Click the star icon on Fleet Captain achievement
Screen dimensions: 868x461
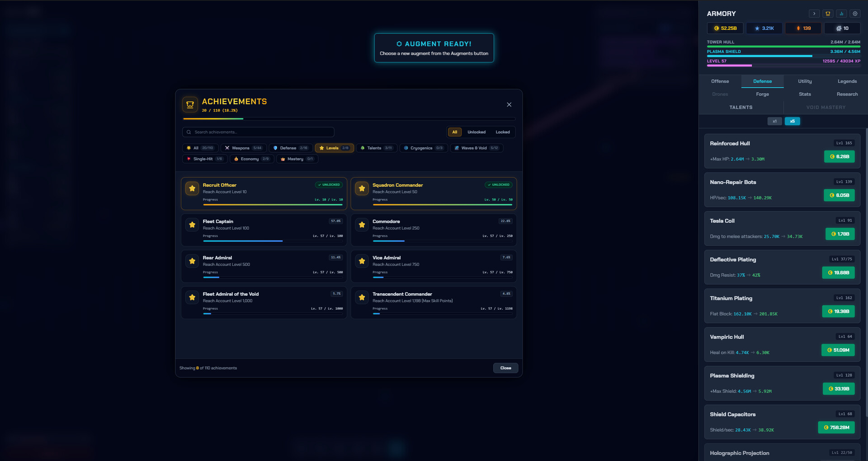pos(192,225)
